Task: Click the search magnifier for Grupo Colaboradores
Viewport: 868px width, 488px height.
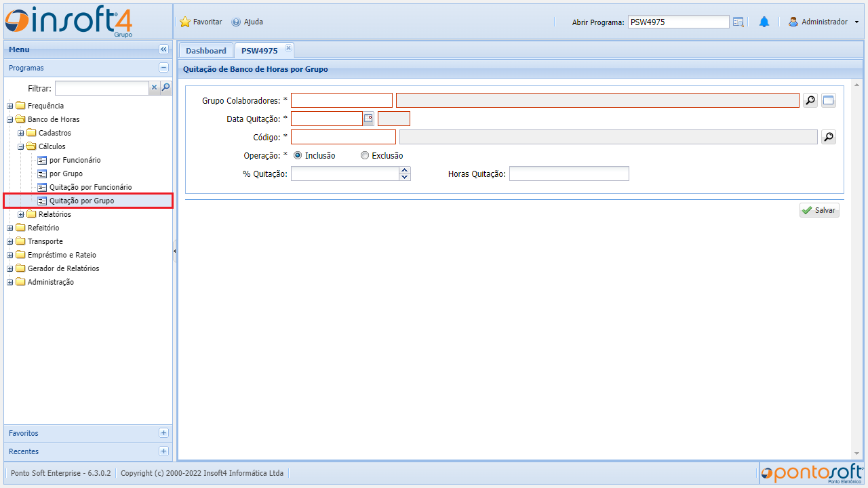Action: [x=810, y=100]
